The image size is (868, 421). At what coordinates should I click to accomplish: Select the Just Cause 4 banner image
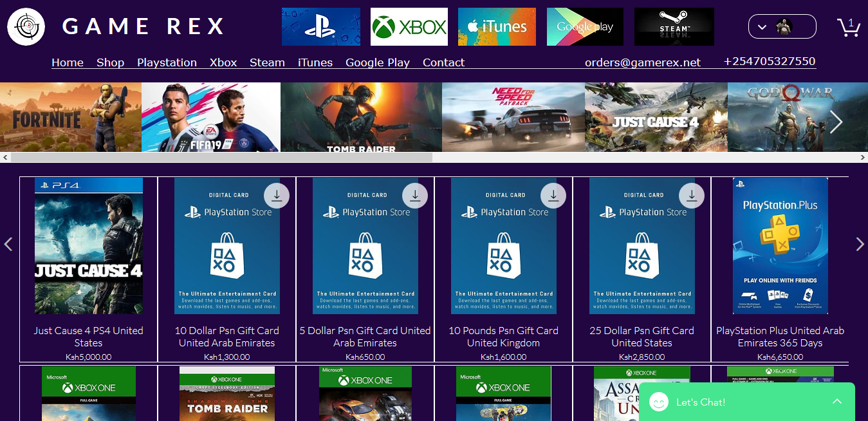pyautogui.click(x=656, y=117)
